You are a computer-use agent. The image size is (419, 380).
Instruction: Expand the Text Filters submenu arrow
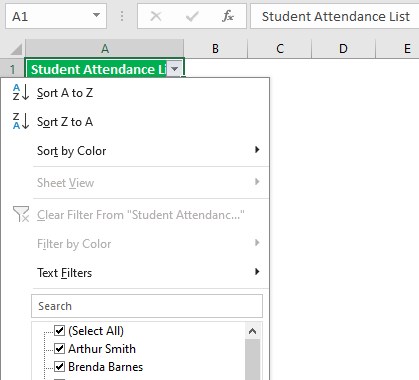tap(257, 271)
